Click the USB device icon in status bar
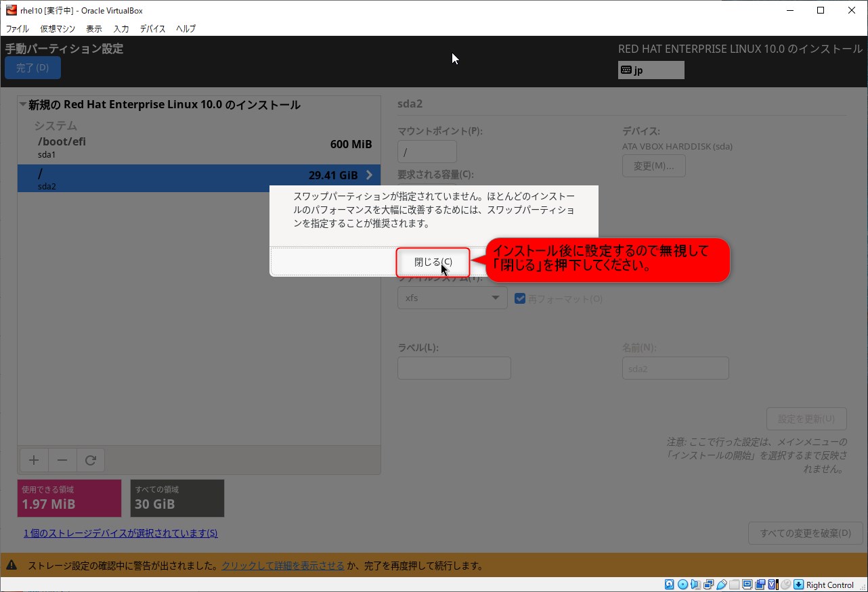 coord(722,585)
